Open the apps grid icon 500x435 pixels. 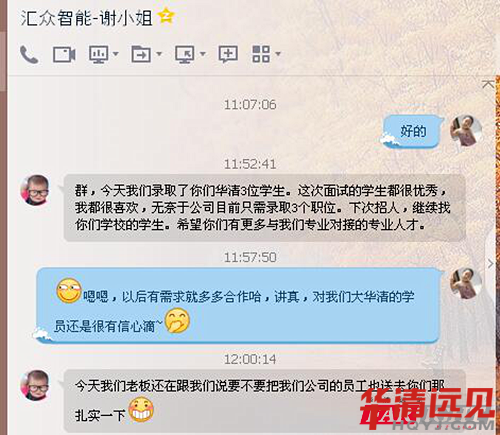point(261,54)
